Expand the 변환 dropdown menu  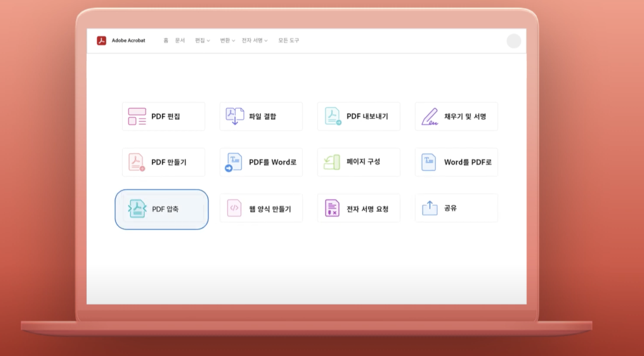click(227, 40)
